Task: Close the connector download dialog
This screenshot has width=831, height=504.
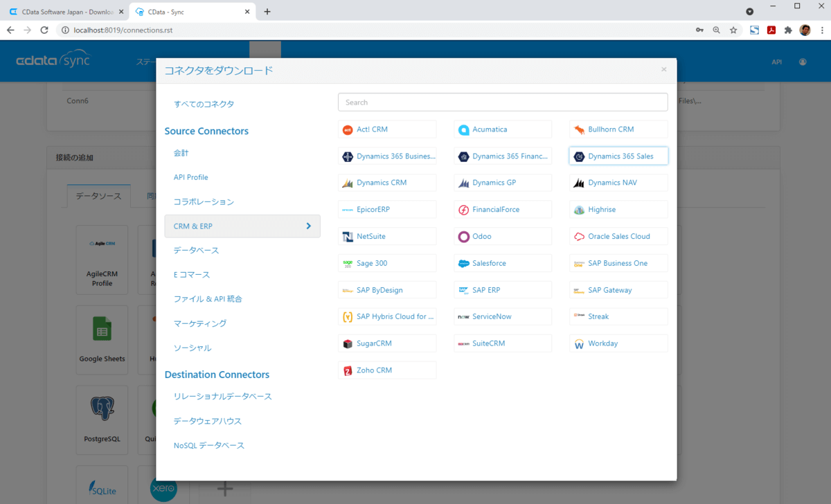Action: click(663, 69)
